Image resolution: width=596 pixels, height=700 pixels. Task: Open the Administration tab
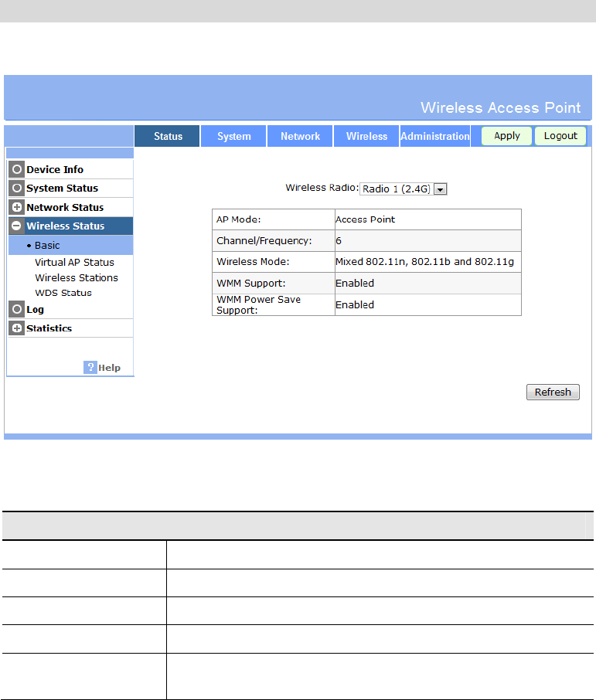[434, 136]
